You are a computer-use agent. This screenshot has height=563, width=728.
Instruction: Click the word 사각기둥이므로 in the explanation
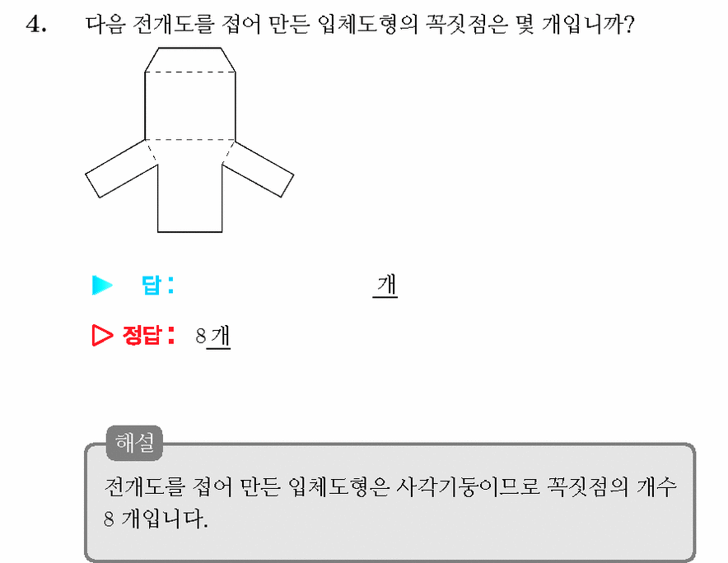(468, 487)
